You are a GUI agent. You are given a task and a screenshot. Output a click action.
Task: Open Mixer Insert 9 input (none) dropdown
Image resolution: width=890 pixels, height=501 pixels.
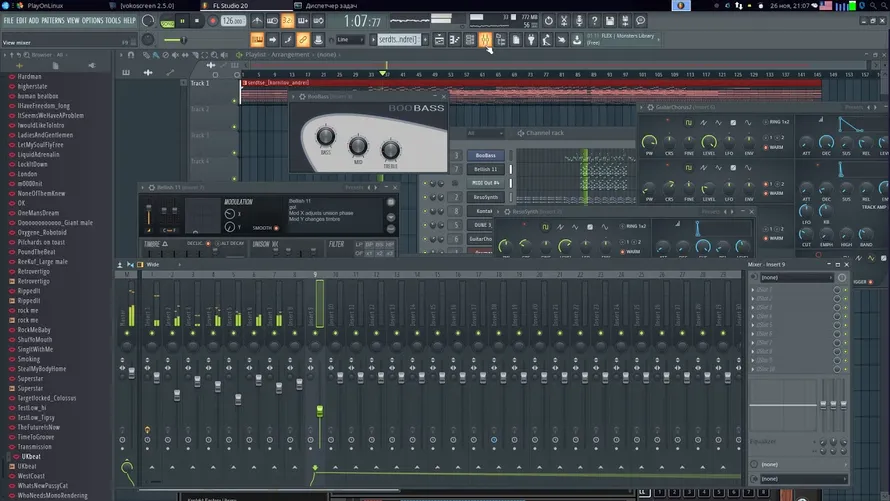(x=796, y=277)
